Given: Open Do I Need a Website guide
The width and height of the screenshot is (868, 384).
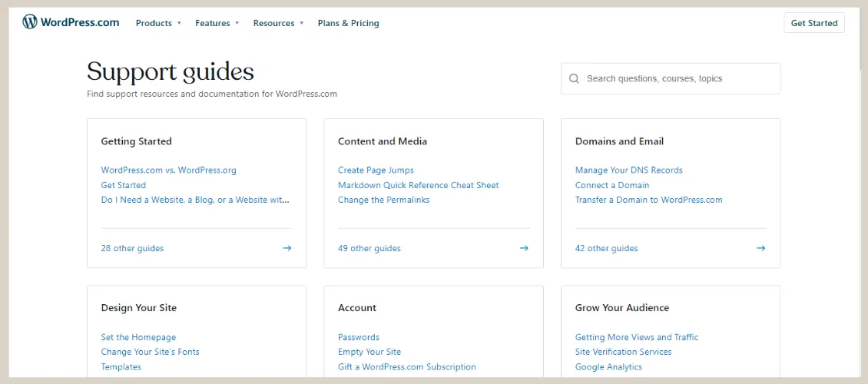Looking at the screenshot, I should point(195,200).
